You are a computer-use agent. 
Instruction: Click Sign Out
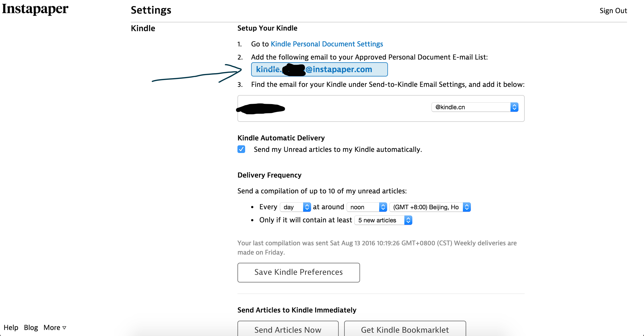point(613,10)
